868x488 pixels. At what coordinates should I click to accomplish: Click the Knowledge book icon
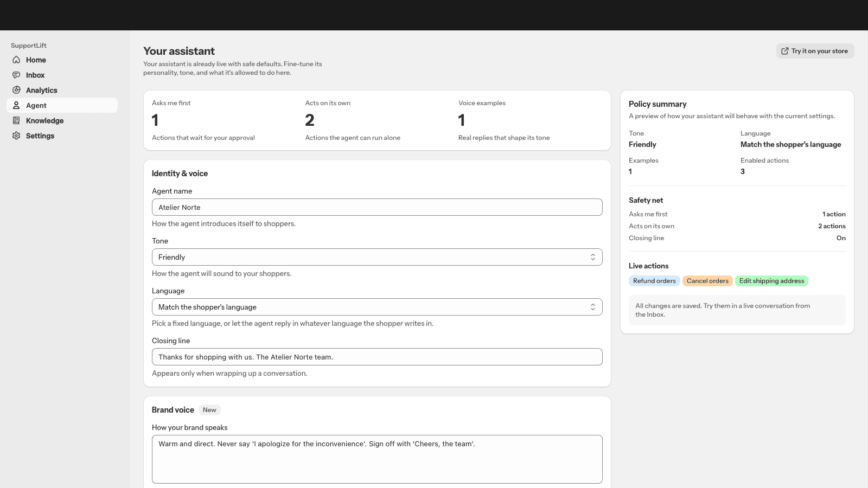pyautogui.click(x=16, y=120)
